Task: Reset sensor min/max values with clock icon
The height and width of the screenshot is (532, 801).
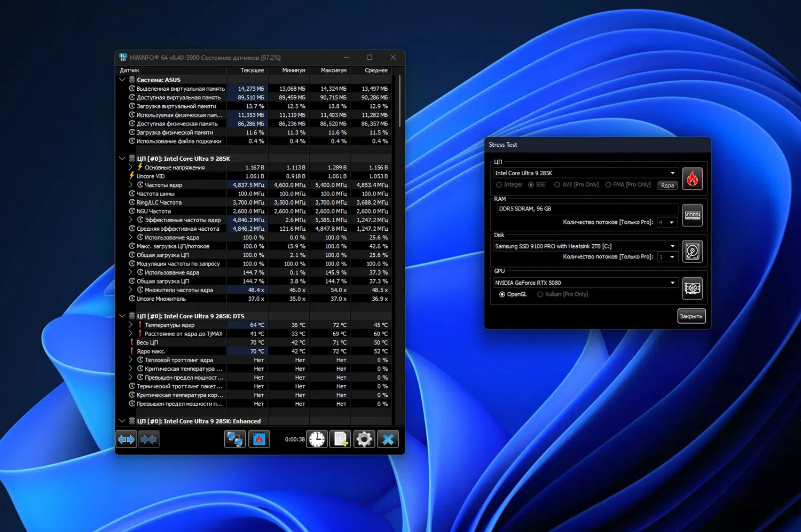Action: (317, 439)
